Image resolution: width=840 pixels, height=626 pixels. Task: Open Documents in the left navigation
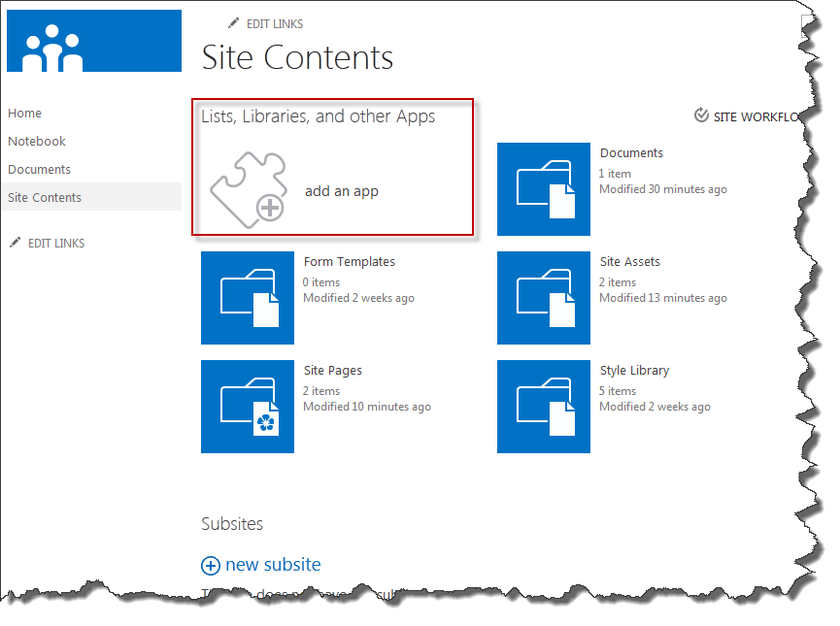[x=39, y=169]
